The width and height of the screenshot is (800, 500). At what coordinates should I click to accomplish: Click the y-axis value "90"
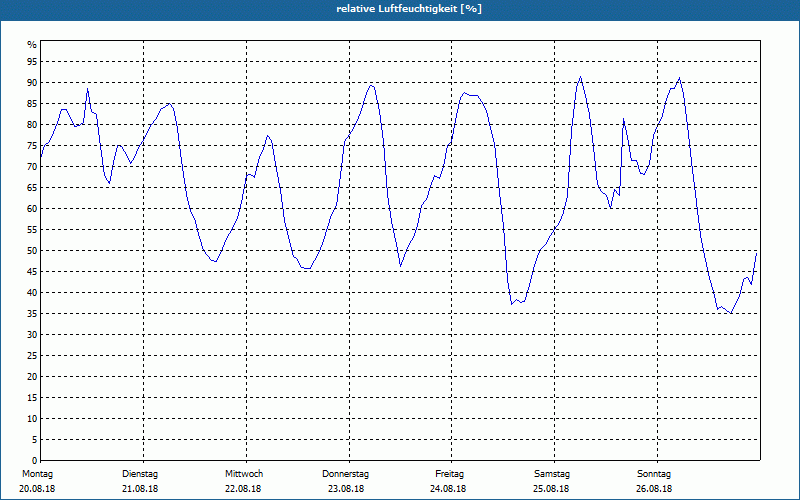(32, 83)
